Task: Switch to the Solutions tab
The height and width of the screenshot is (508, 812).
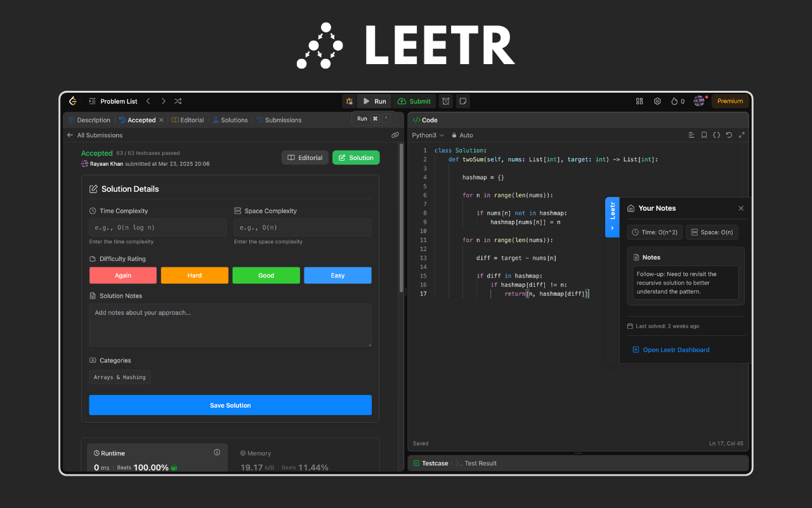Action: click(230, 120)
